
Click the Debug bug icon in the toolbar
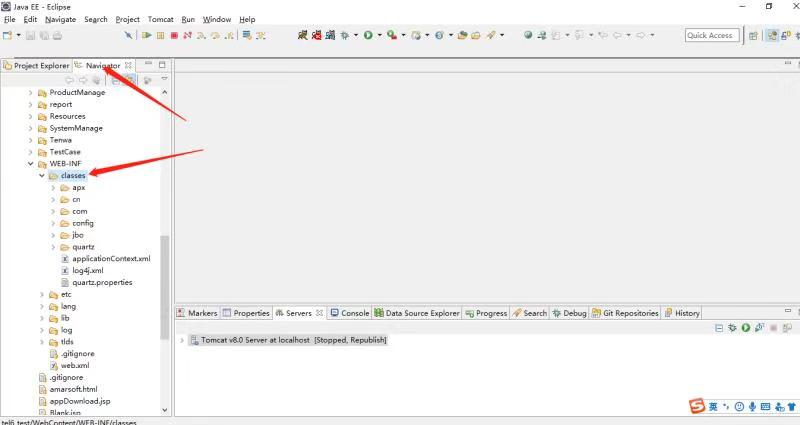tap(345, 35)
